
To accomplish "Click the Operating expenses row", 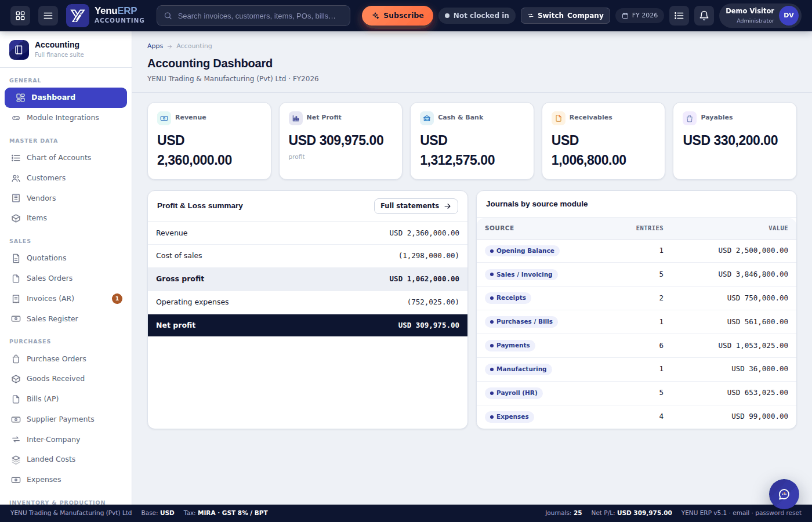I will pos(307,302).
